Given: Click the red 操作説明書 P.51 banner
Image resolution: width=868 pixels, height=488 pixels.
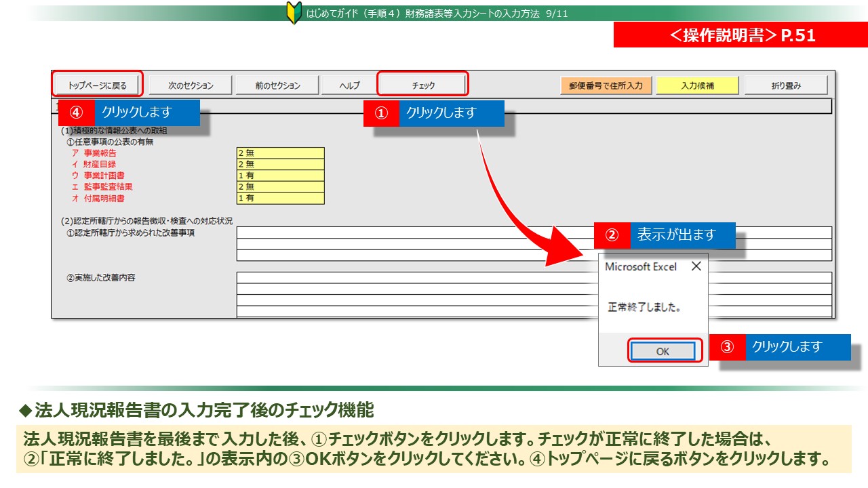Looking at the screenshot, I should 741,35.
